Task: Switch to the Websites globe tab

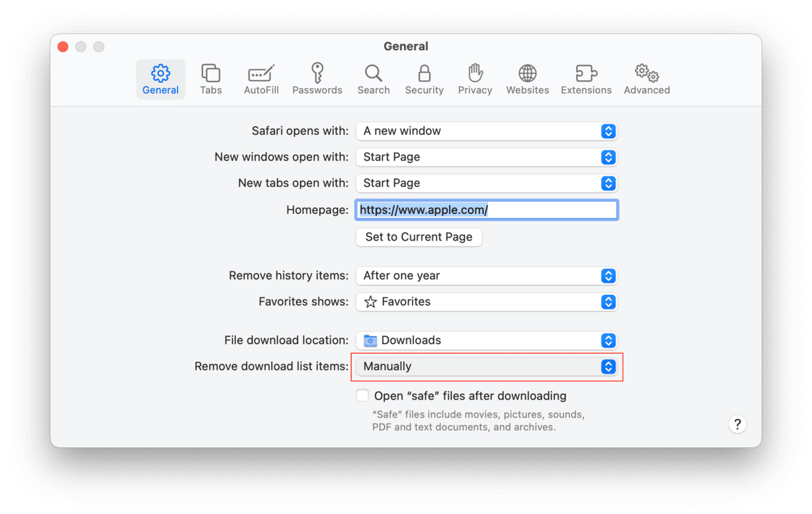Action: [527, 80]
